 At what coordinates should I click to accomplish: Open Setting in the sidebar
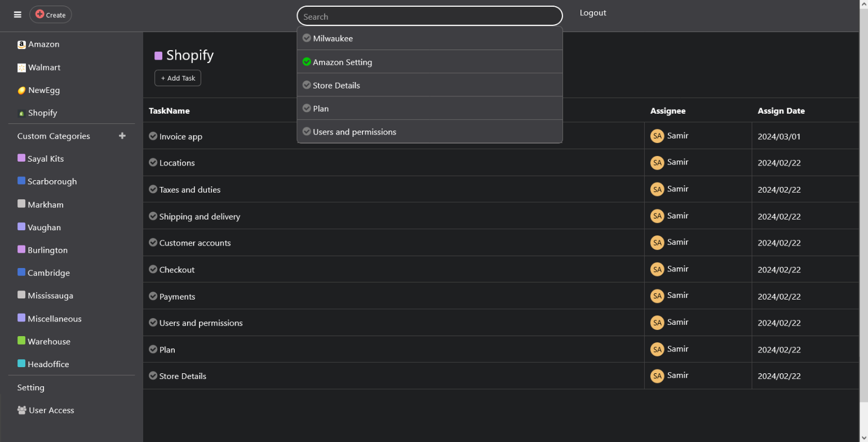pyautogui.click(x=30, y=387)
